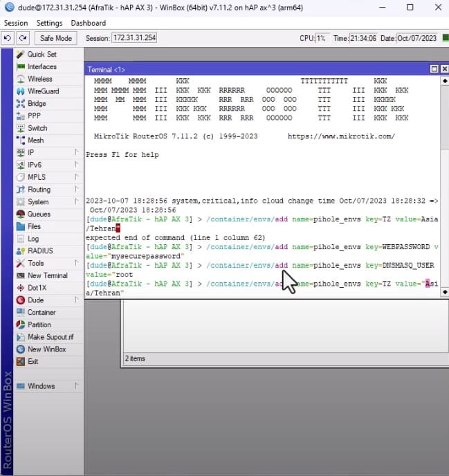Click the green connection status indicator
Image resolution: width=449 pixels, height=476 pixels.
(x=446, y=38)
